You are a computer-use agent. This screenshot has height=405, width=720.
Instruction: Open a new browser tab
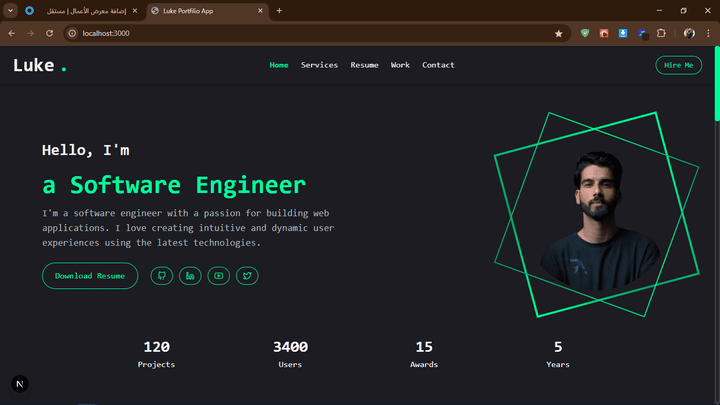click(279, 11)
